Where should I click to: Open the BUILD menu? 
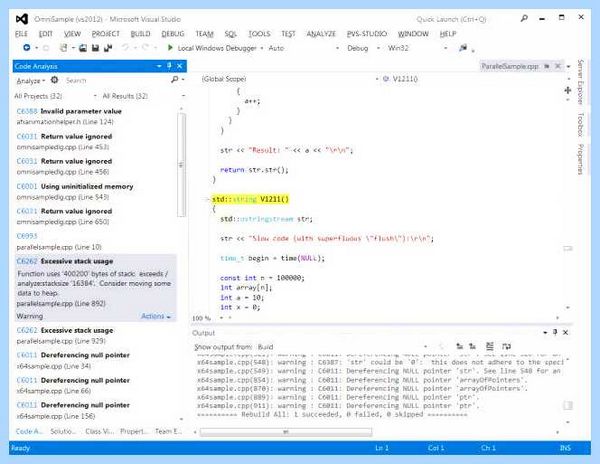(x=140, y=34)
